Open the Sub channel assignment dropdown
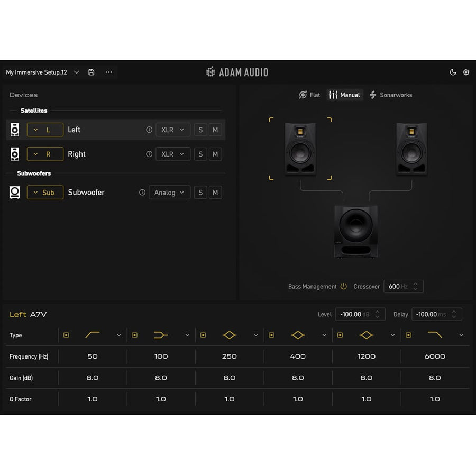This screenshot has width=476, height=476. (x=45, y=193)
